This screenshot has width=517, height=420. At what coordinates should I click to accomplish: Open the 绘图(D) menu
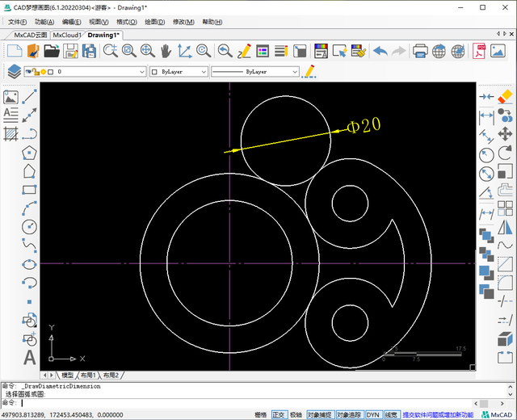155,22
